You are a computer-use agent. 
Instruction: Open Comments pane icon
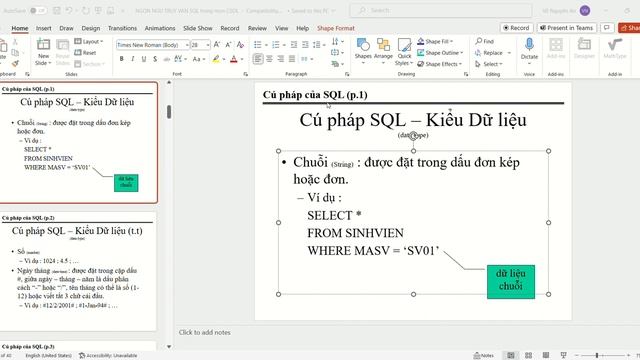[x=607, y=28]
